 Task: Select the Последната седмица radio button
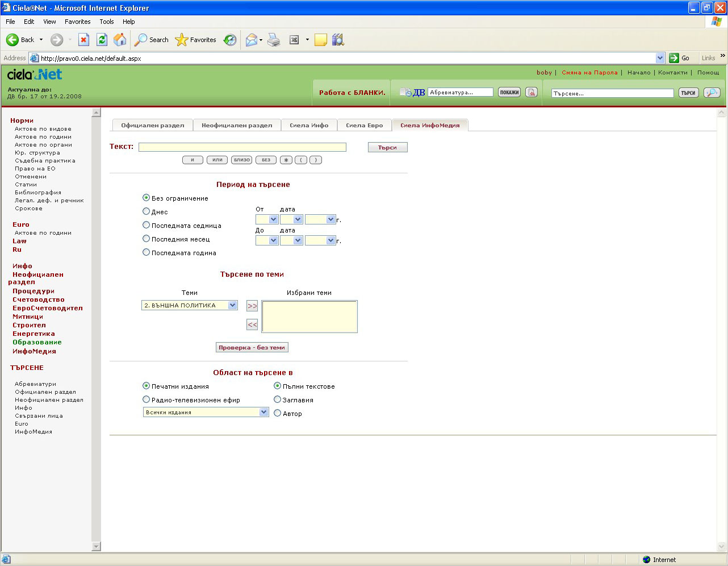[146, 225]
